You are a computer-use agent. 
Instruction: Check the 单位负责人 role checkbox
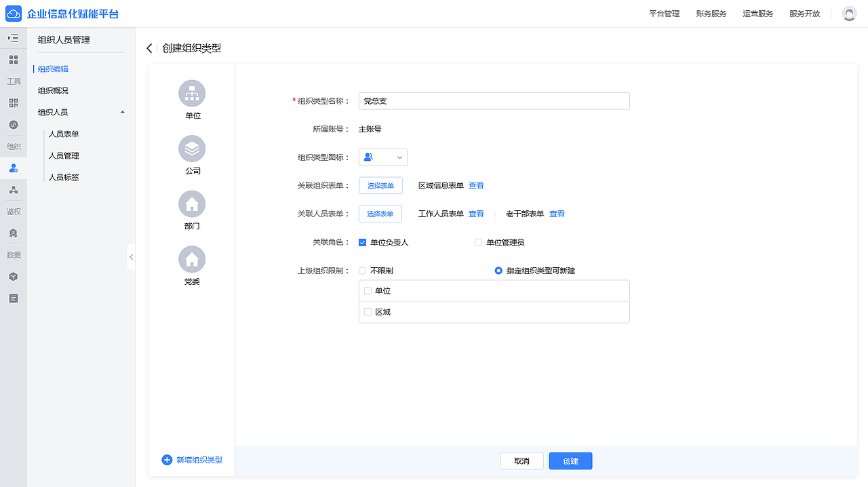362,242
